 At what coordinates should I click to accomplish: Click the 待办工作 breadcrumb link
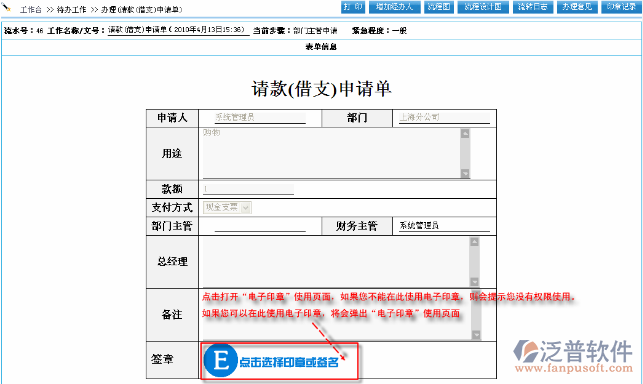tap(71, 9)
